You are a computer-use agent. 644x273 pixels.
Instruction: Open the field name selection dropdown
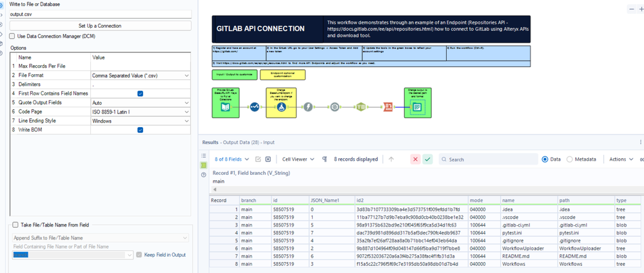pos(73,255)
